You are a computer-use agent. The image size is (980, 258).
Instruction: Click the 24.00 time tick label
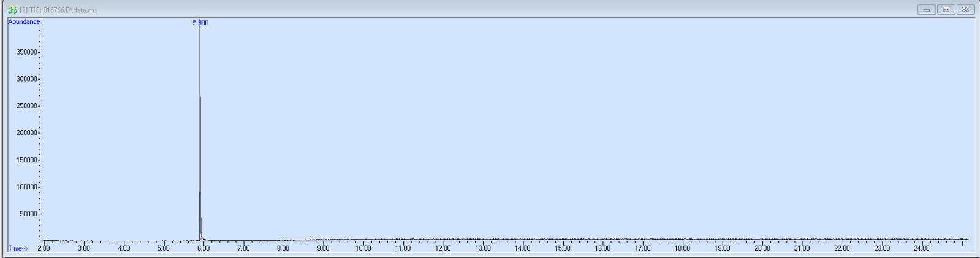point(921,248)
